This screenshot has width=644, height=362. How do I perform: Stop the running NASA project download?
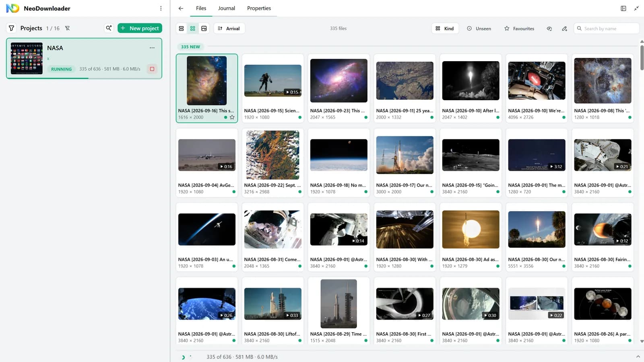coord(152,69)
